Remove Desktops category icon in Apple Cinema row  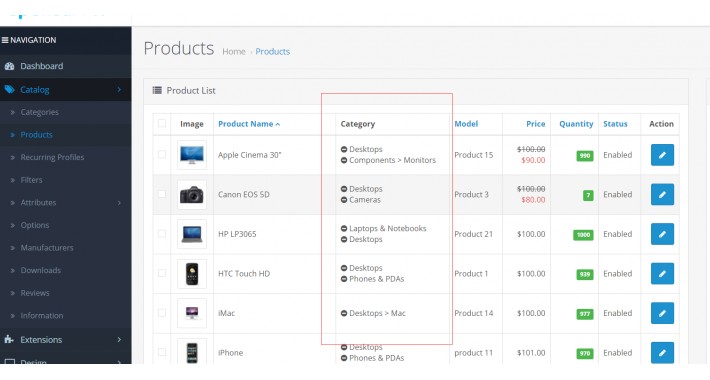click(x=344, y=149)
